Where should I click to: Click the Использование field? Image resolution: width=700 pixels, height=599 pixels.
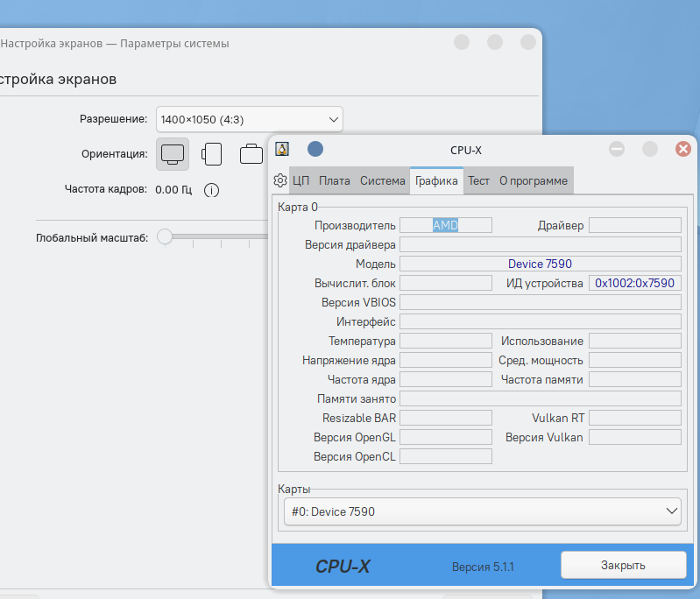tap(635, 341)
